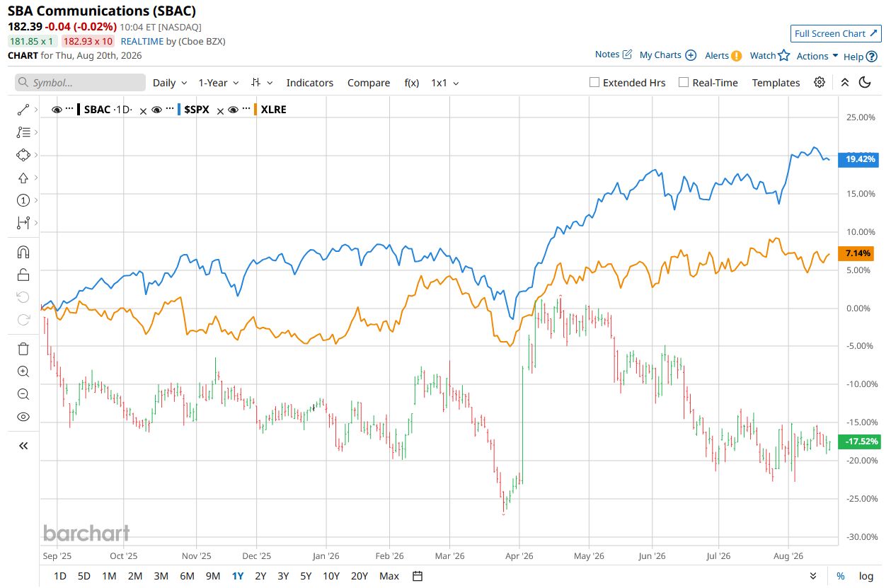Select the line drawing tool

pos(23,110)
